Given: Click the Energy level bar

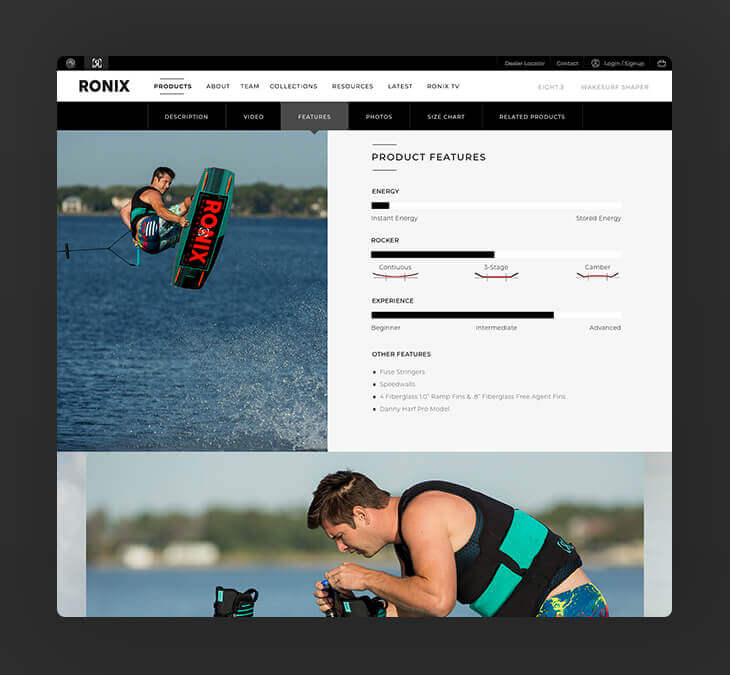Looking at the screenshot, I should [x=496, y=206].
